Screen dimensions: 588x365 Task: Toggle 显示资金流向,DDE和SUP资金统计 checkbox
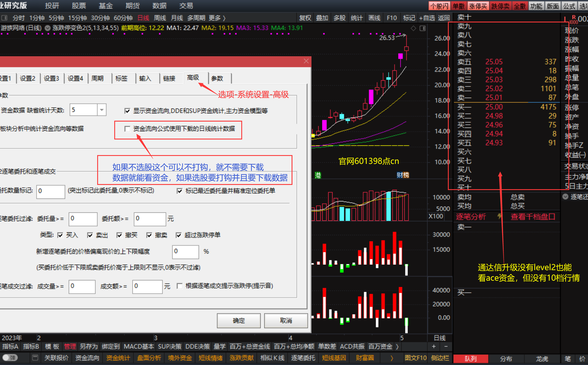(x=127, y=111)
